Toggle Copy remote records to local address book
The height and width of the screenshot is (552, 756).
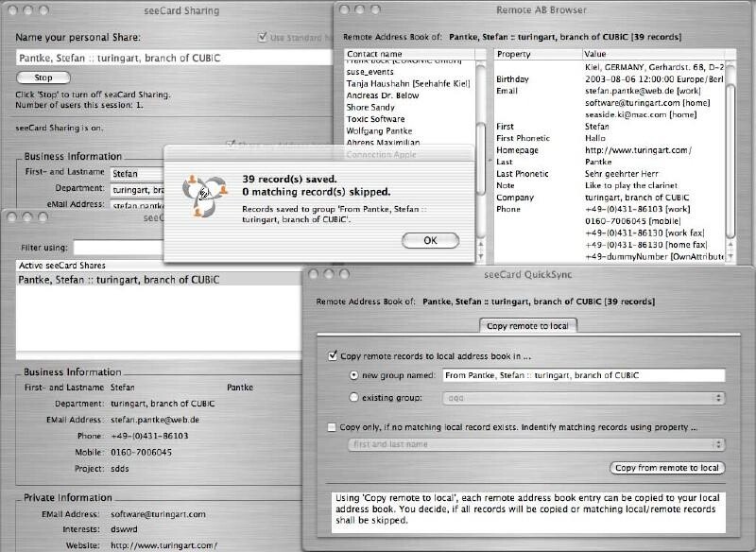(333, 355)
